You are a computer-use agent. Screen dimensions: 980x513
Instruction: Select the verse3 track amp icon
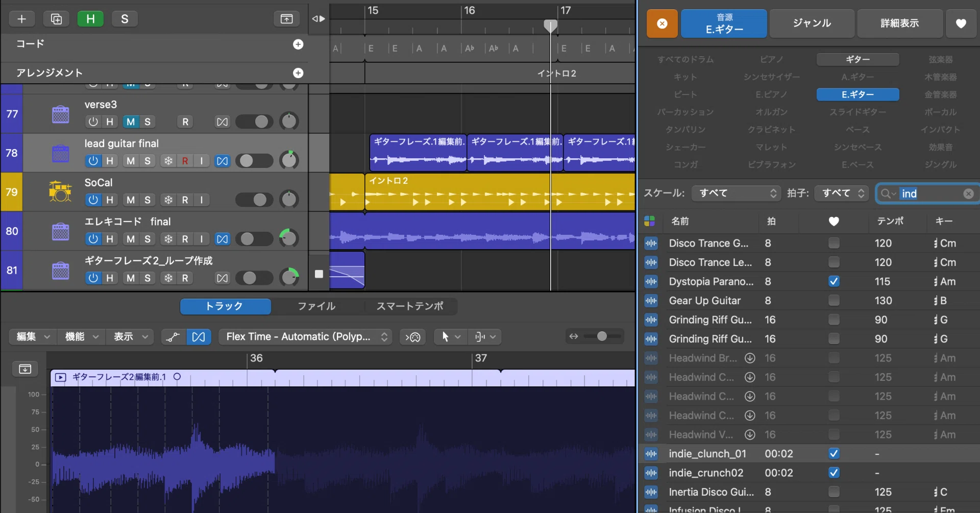coord(61,114)
